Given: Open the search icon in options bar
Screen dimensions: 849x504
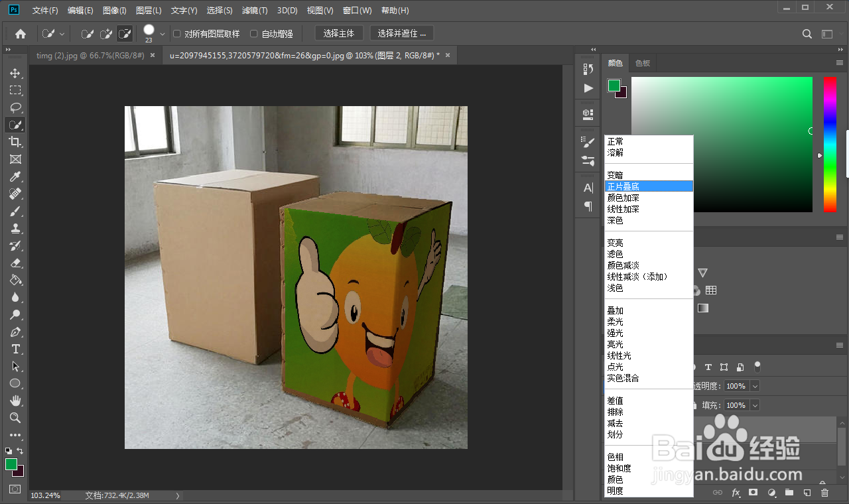Looking at the screenshot, I should click(x=807, y=34).
